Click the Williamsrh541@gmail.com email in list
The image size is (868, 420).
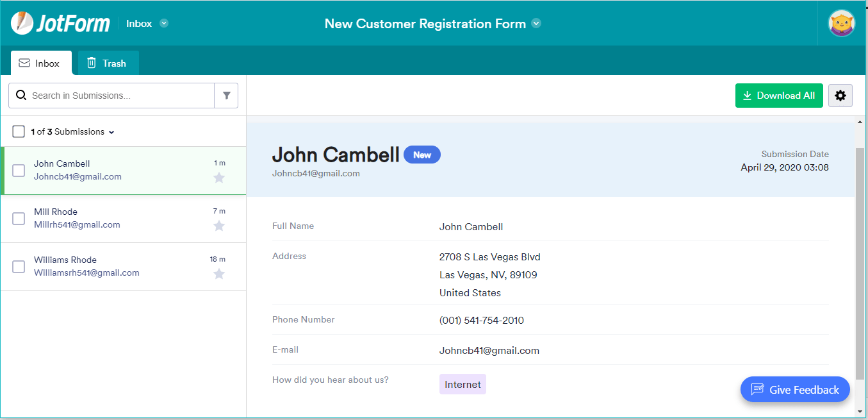(86, 273)
